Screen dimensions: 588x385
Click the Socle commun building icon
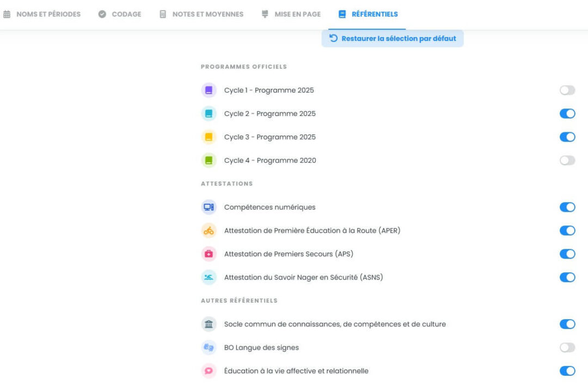click(x=209, y=325)
